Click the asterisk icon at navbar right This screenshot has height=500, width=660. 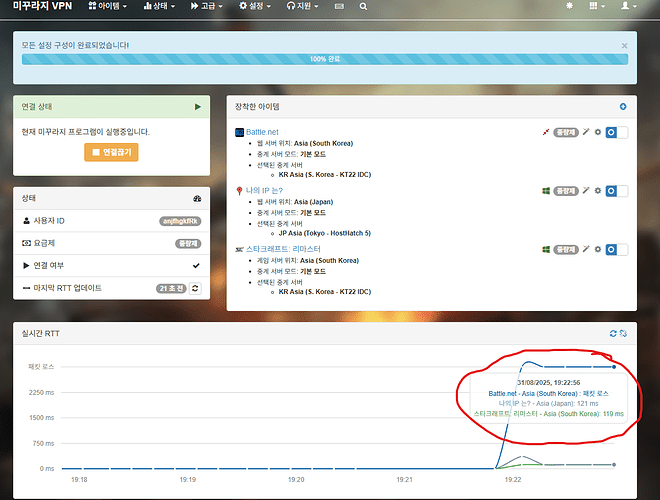click(570, 6)
